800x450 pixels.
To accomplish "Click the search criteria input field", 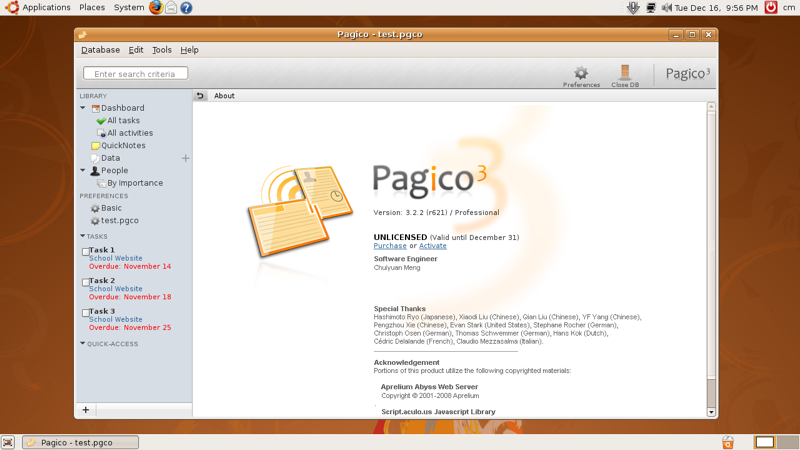I will (x=136, y=73).
